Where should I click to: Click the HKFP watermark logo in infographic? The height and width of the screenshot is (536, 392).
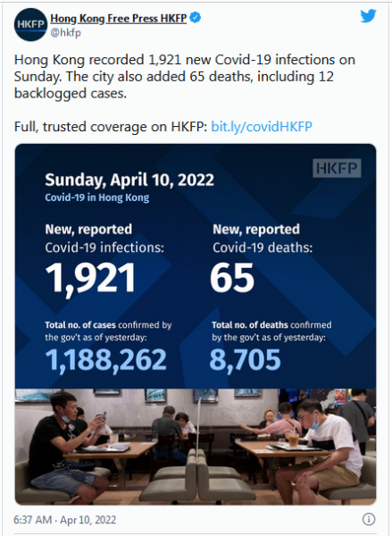coord(337,168)
